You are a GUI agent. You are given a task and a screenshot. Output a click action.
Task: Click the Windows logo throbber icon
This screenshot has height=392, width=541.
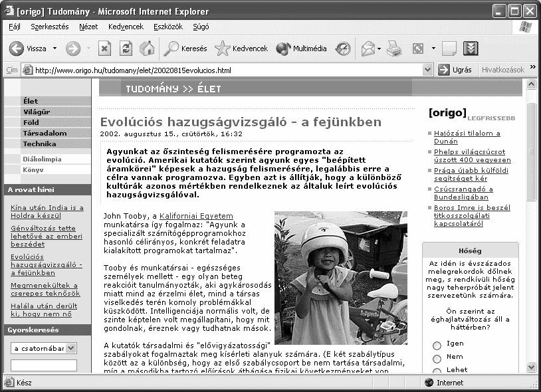pos(524,27)
